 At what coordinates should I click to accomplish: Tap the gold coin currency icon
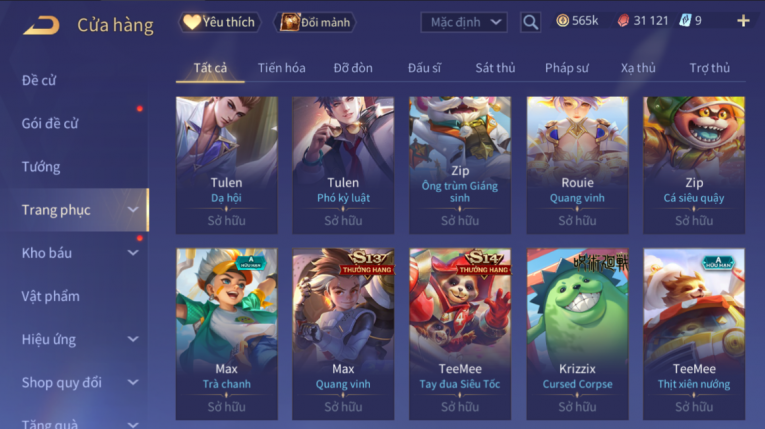[x=563, y=20]
